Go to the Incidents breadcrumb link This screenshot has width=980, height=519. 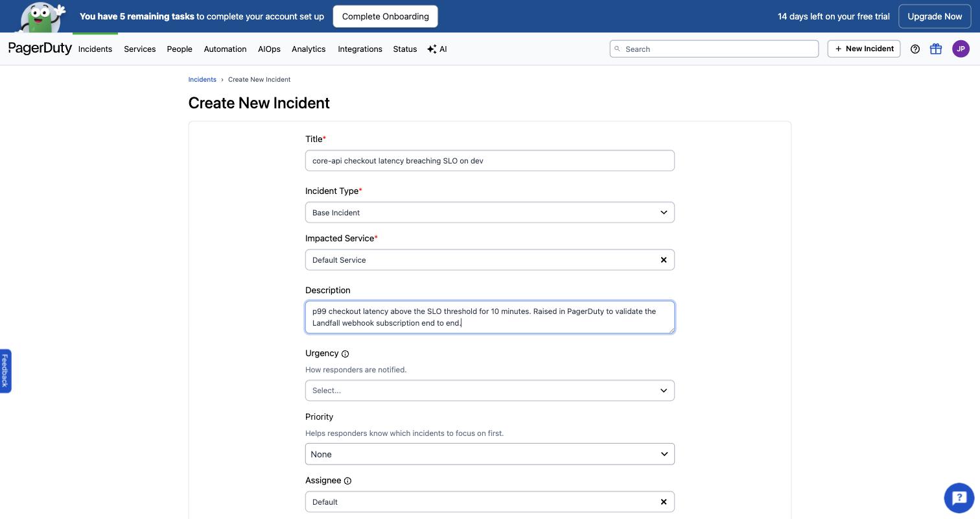[x=202, y=79]
